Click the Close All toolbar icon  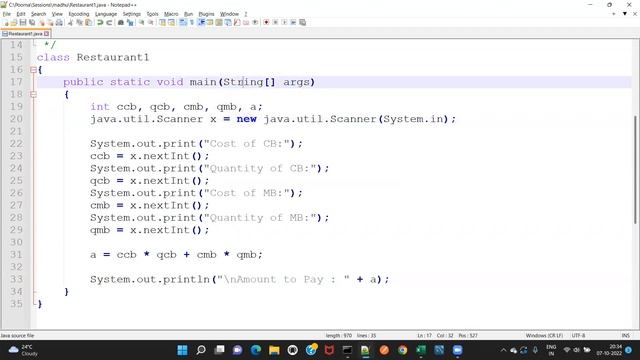point(50,22)
